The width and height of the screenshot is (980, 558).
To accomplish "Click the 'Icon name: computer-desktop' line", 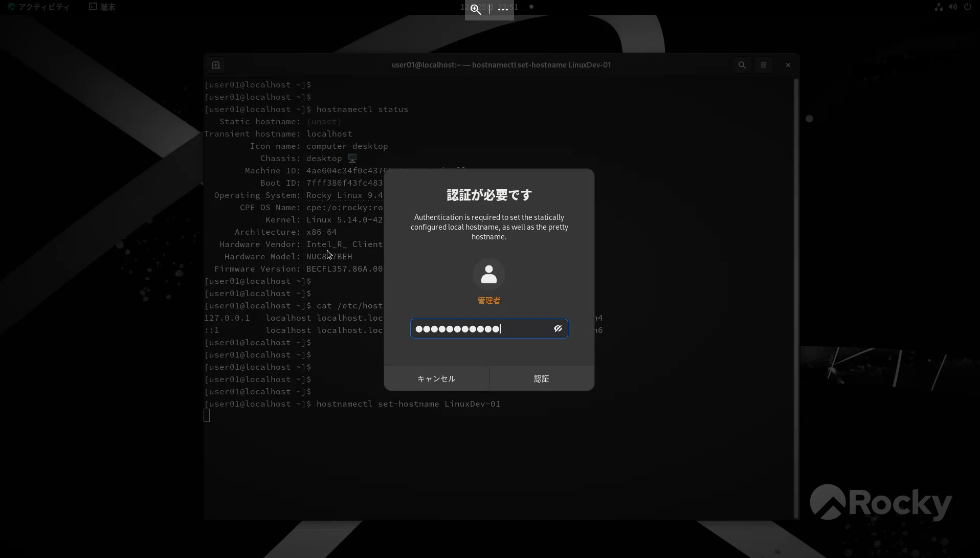I will [319, 146].
